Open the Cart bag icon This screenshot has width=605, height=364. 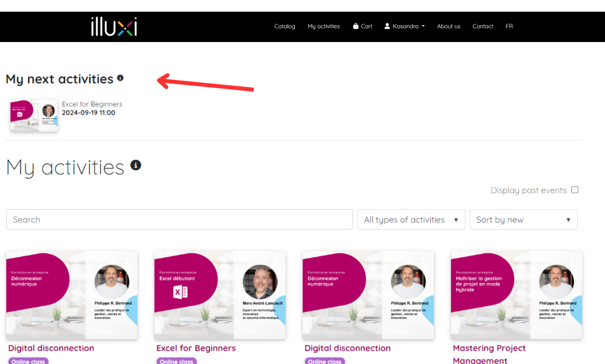point(355,26)
